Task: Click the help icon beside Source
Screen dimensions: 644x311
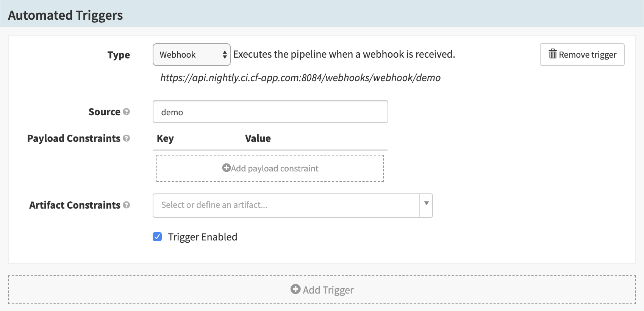Action: coord(127,112)
